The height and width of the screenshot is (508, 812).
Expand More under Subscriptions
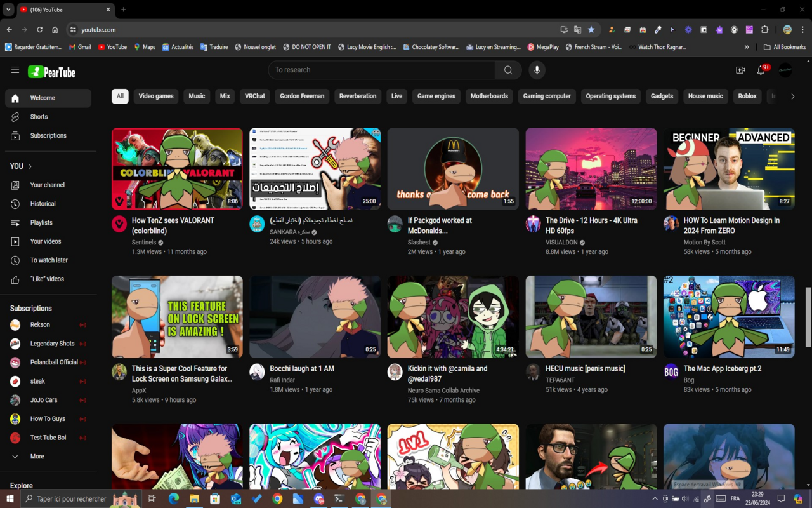pos(38,456)
